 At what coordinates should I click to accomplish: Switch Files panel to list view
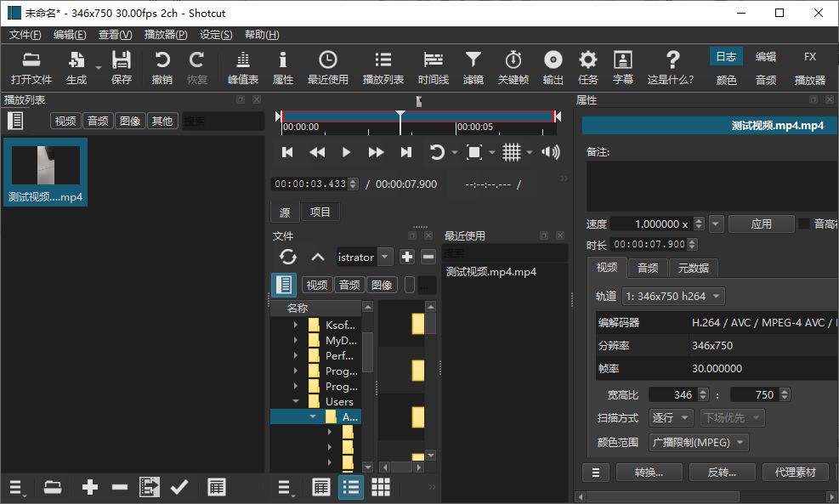pos(351,487)
